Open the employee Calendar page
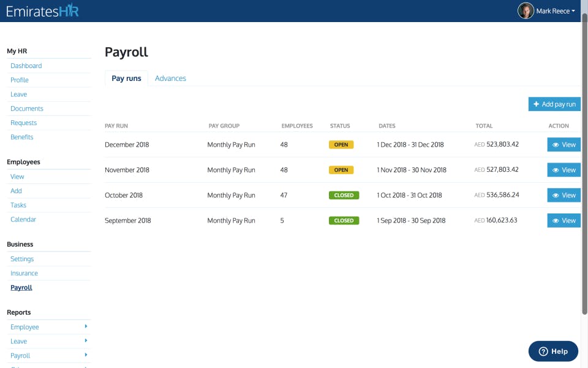 (23, 219)
